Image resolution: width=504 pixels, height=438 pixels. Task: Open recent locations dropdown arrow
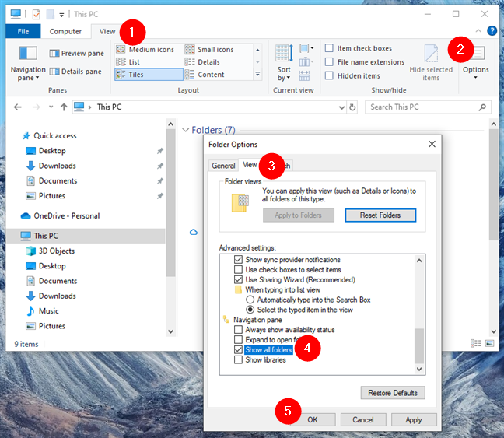[51, 107]
